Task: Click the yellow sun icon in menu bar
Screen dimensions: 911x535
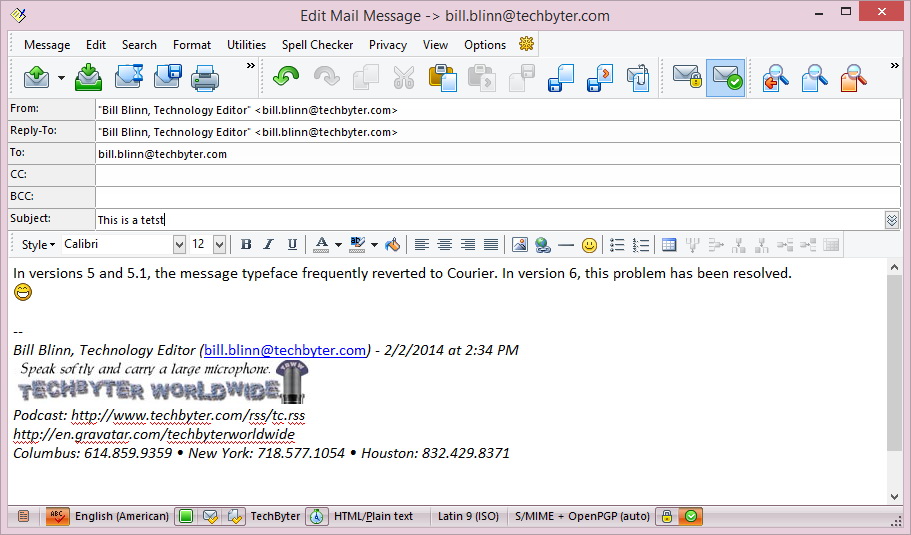Action: click(x=526, y=44)
